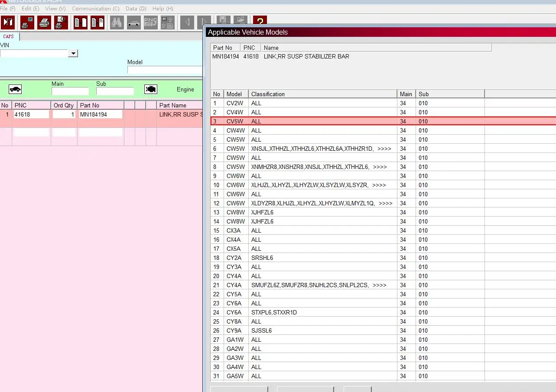
Task: Click the left twin-document toolbar icon
Action: (81, 22)
